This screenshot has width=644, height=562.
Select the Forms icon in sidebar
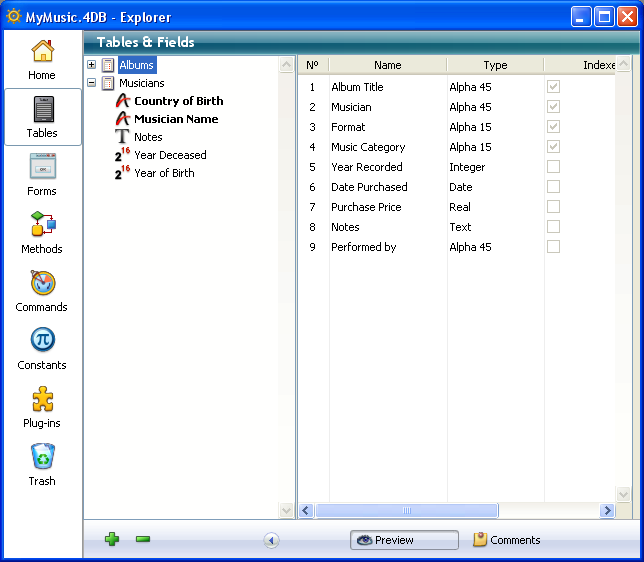[x=42, y=175]
